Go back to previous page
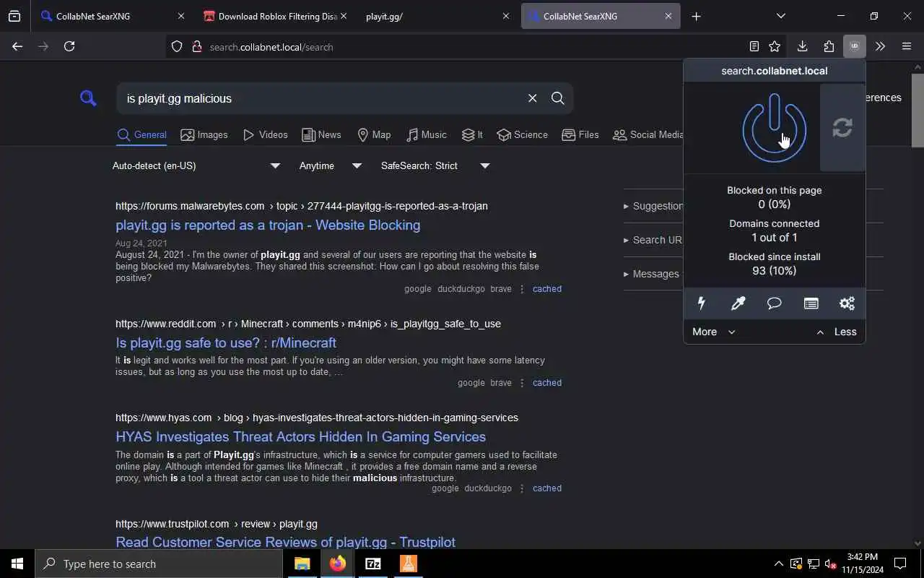Viewport: 924px width, 578px height. pyautogui.click(x=17, y=46)
